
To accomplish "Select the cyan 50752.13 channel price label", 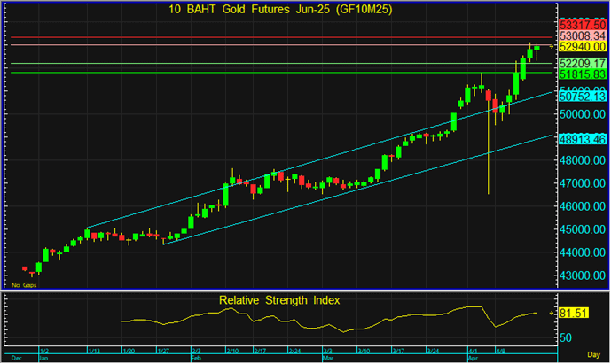I will (x=583, y=97).
